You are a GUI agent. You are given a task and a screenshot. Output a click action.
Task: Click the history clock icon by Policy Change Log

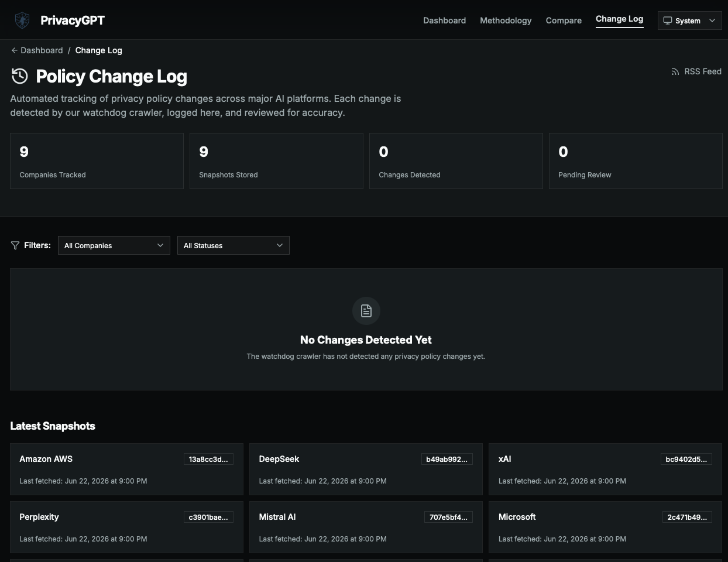point(20,76)
